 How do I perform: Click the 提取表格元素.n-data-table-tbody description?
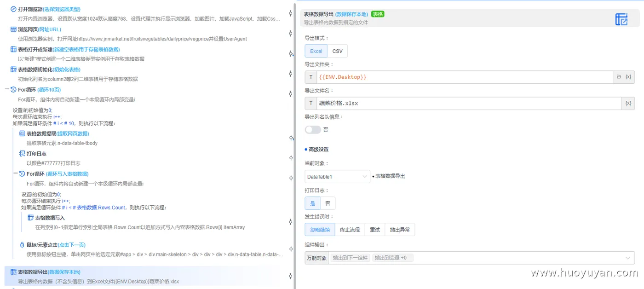coord(62,143)
